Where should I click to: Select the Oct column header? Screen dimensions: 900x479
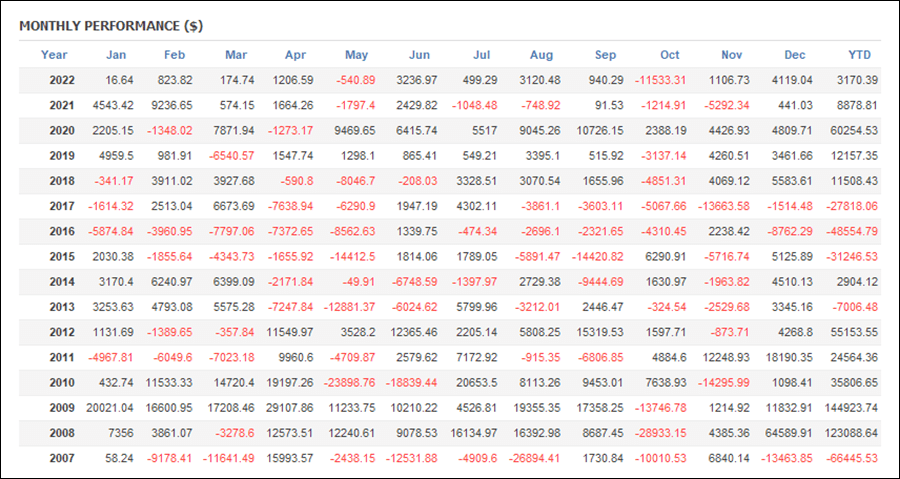point(669,55)
